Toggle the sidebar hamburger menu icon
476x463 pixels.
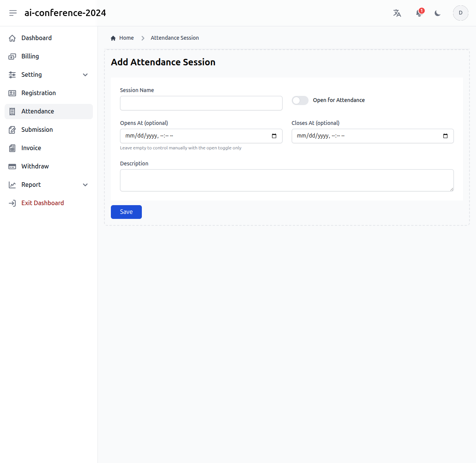point(13,13)
